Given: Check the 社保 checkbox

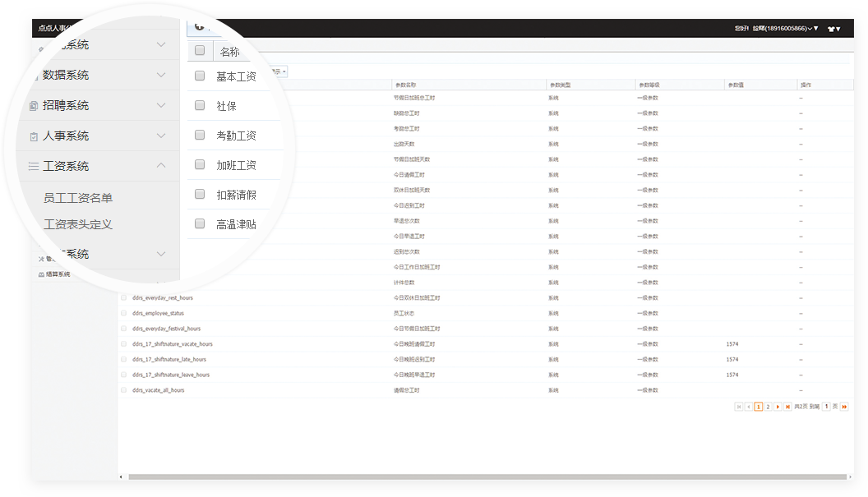Looking at the screenshot, I should [200, 105].
